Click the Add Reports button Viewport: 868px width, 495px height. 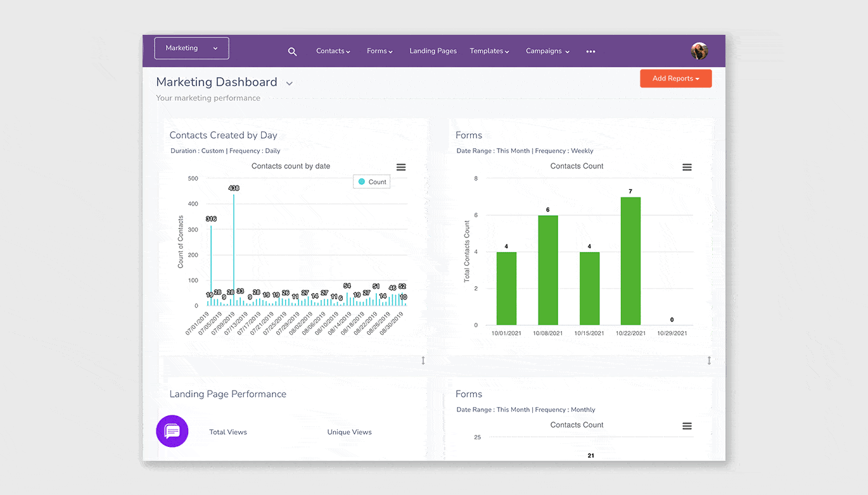[675, 78]
